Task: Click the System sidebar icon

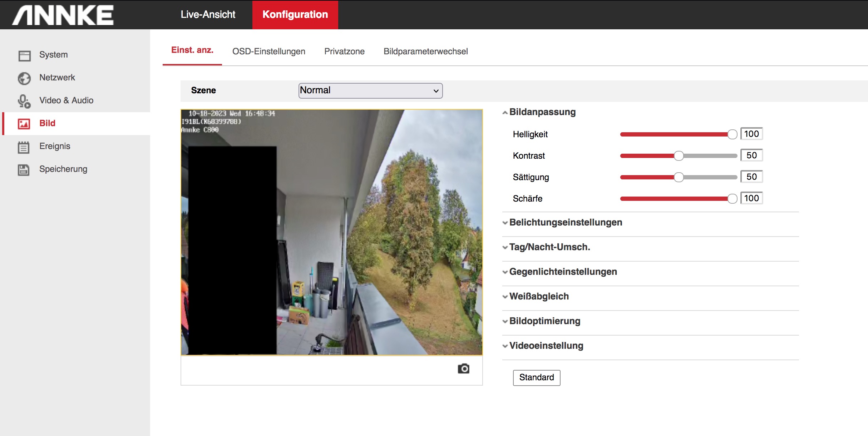Action: click(x=24, y=55)
